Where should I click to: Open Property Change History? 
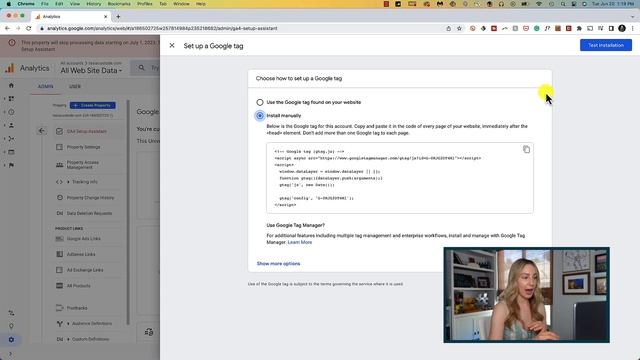(90, 198)
